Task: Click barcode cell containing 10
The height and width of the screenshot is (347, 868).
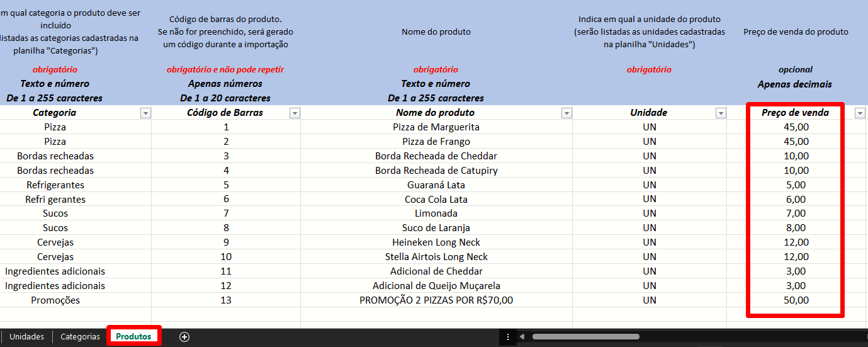Action: [226, 257]
